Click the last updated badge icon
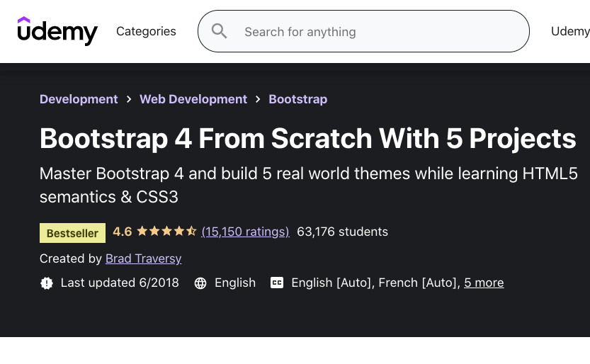Image resolution: width=590 pixels, height=364 pixels. (x=47, y=283)
